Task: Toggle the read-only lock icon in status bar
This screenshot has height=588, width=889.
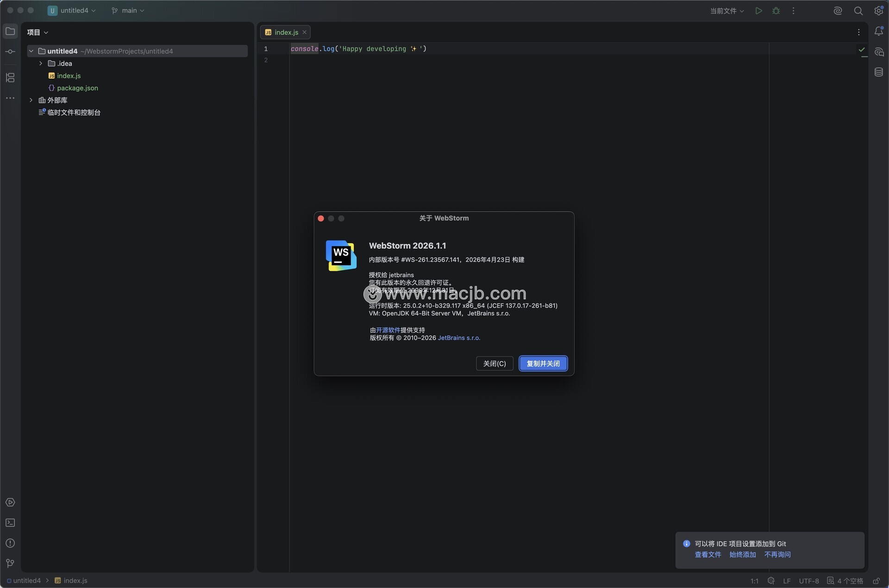Action: [876, 581]
